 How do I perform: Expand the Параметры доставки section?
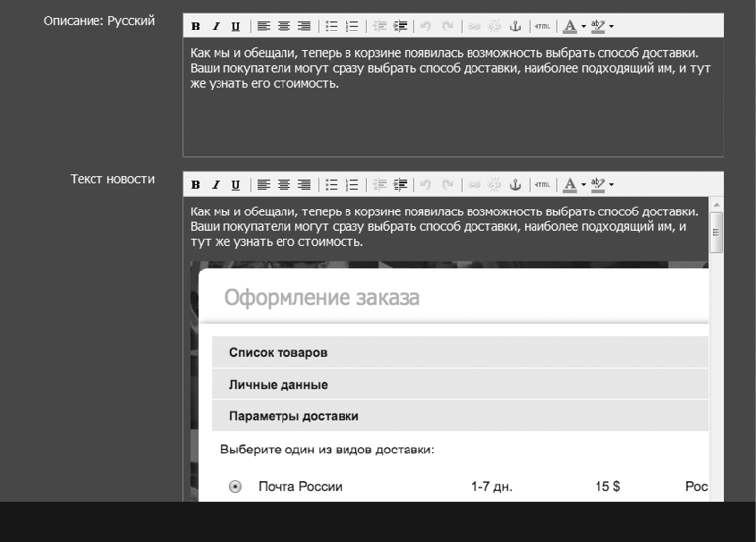click(460, 416)
